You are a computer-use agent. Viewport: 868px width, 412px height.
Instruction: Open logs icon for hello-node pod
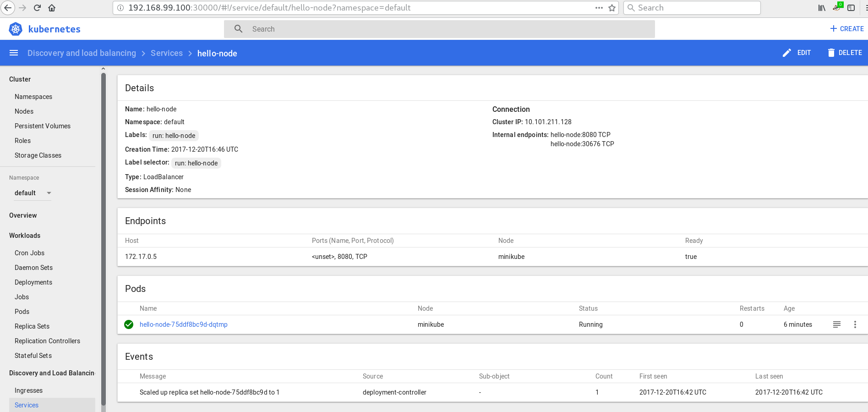(x=836, y=324)
